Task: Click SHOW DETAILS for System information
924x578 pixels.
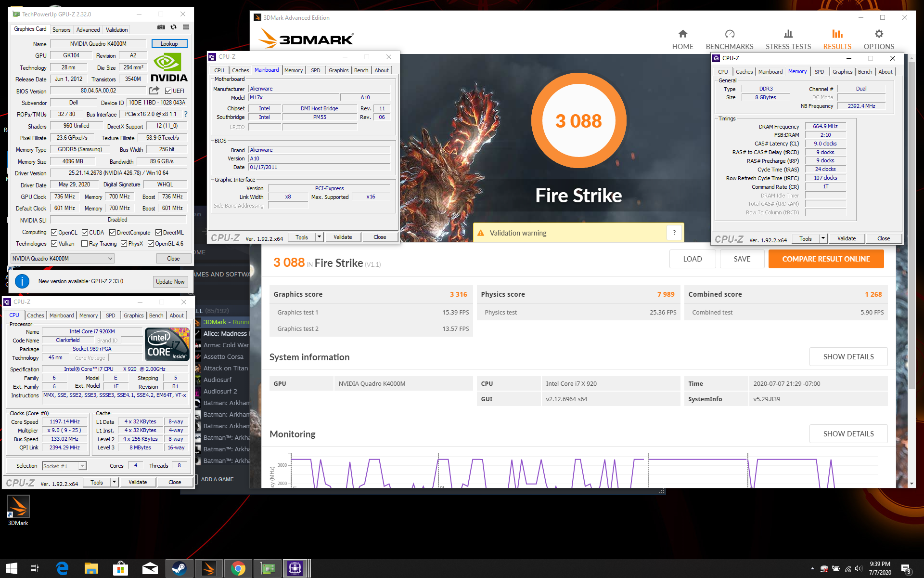Action: (x=848, y=357)
